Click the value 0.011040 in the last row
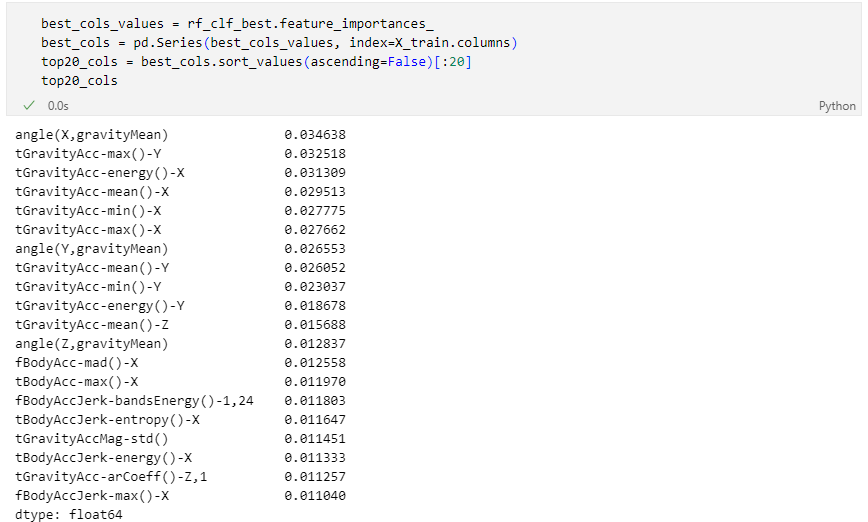 [x=315, y=495]
